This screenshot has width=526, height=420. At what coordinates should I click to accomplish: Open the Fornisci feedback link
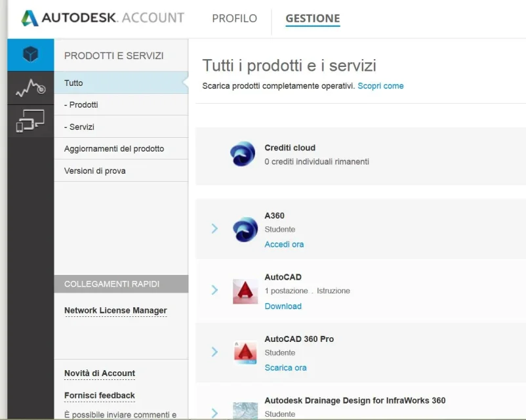pyautogui.click(x=100, y=396)
